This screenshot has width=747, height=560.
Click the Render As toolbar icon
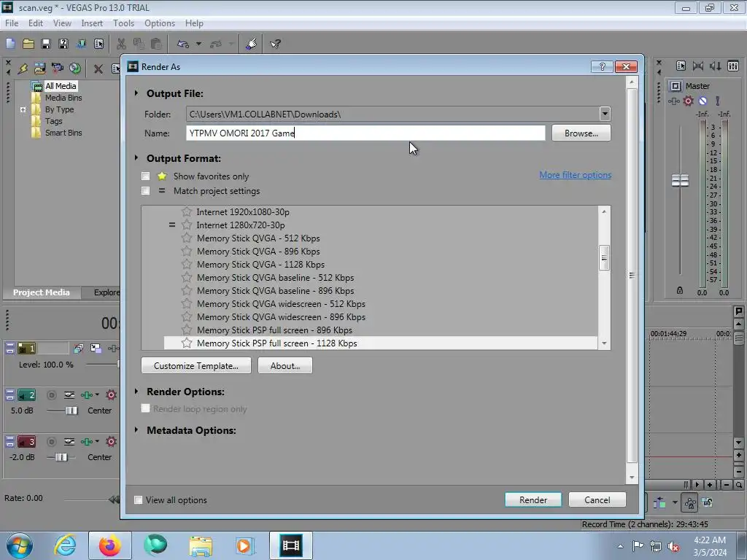click(x=81, y=44)
